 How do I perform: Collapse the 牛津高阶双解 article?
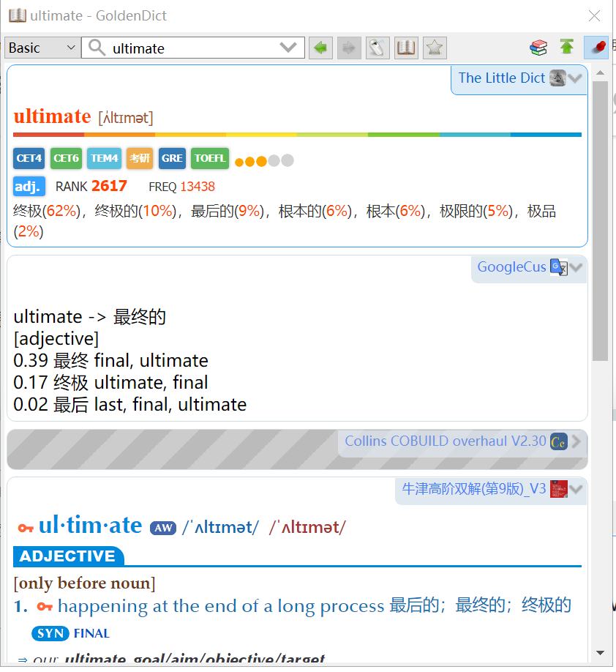576,490
